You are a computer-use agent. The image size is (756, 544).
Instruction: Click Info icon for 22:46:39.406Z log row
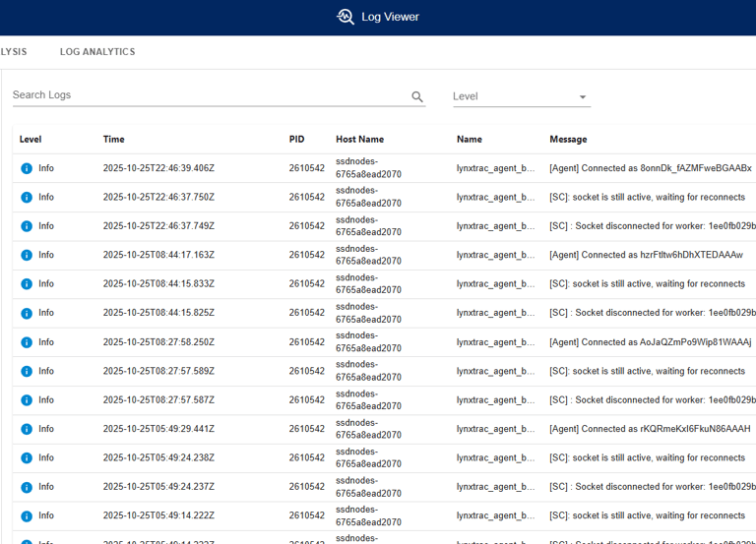27,168
